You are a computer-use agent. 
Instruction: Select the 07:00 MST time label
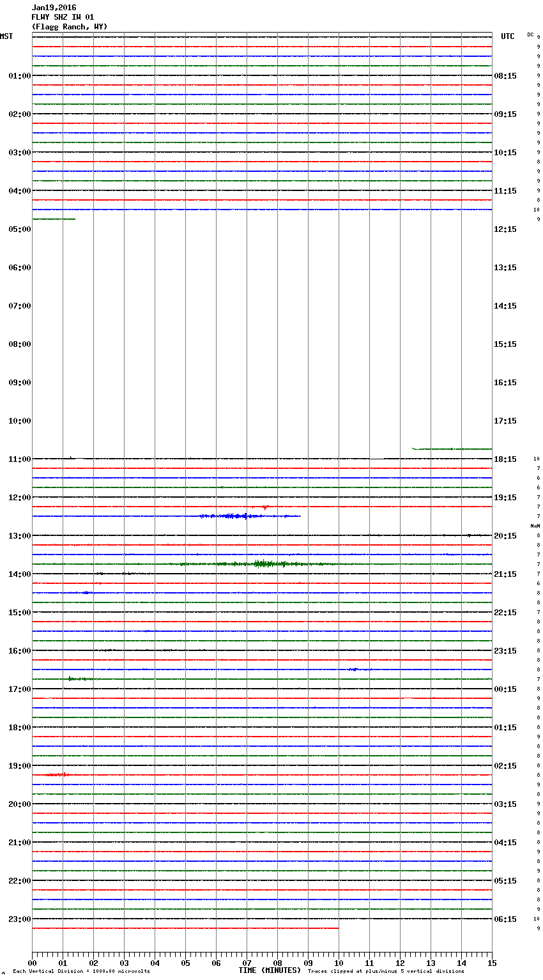click(x=20, y=306)
